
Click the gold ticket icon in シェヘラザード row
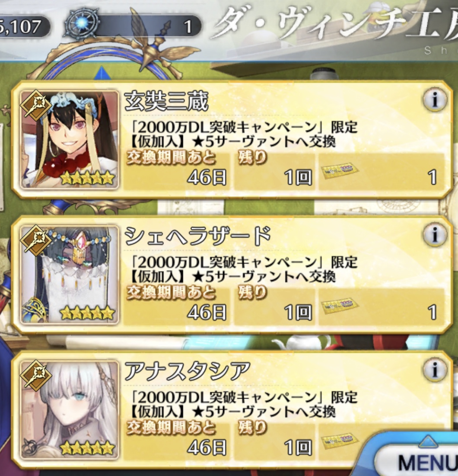340,306
